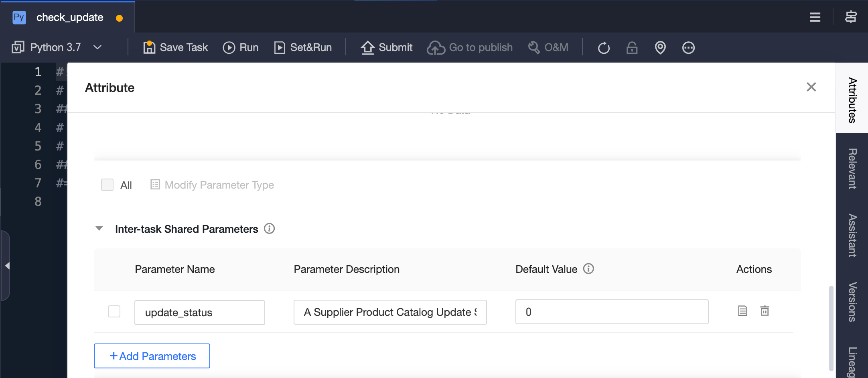Click the location pin icon in toolbar
868x378 pixels.
[x=660, y=48]
